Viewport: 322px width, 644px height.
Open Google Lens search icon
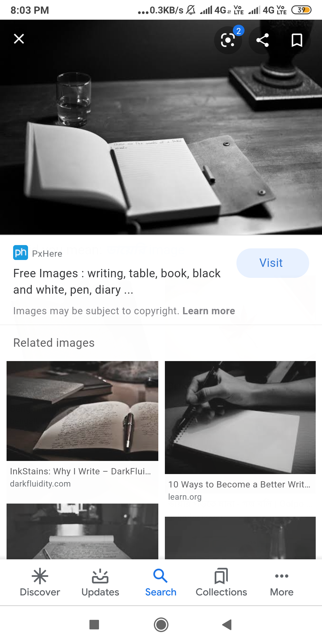coord(228,40)
